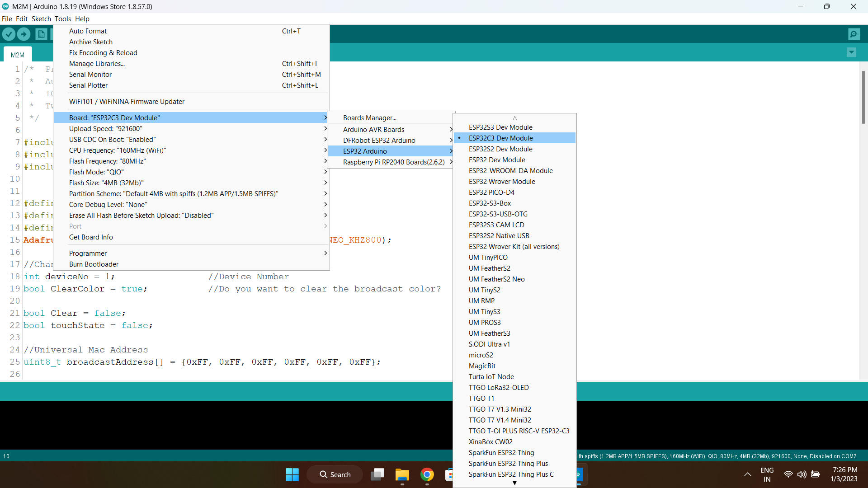Toggle the USB CDC On Boot setting

click(x=112, y=139)
